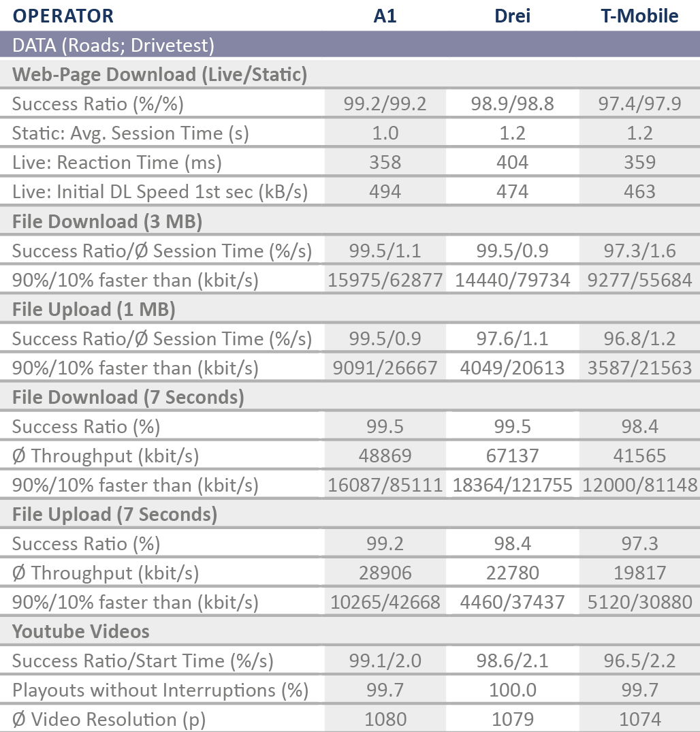Select the Drei value 18364/121755

pyautogui.click(x=512, y=486)
